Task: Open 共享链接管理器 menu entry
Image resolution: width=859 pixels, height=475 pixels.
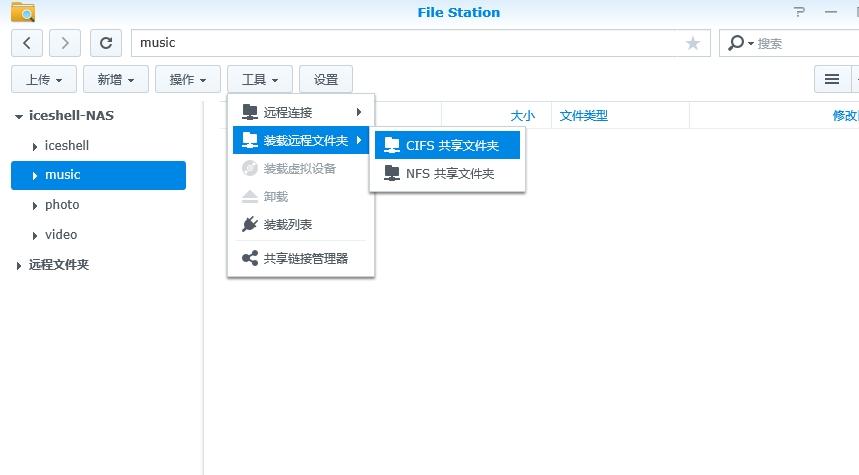Action: [305, 258]
